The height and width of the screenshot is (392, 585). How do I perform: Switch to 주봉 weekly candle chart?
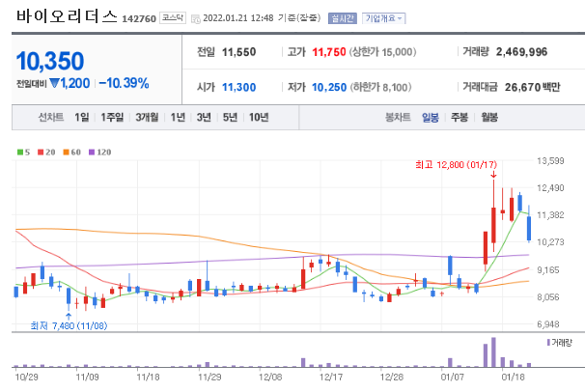[460, 118]
